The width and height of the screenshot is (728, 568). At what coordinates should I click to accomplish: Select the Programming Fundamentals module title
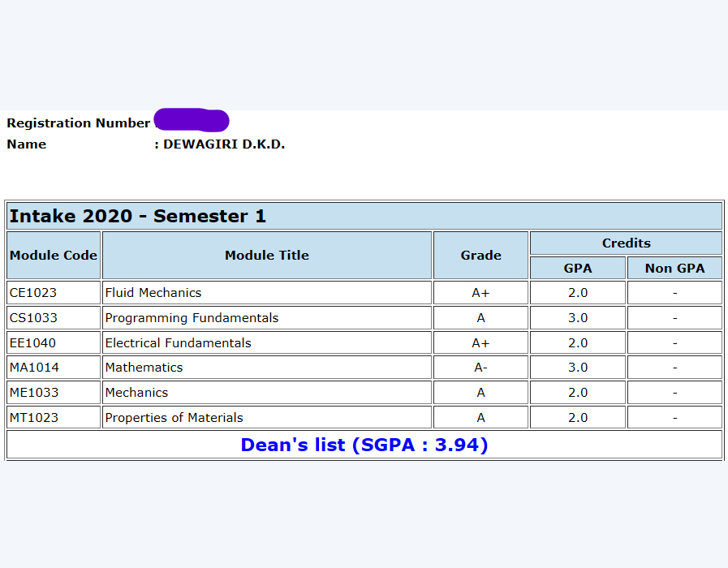point(192,317)
